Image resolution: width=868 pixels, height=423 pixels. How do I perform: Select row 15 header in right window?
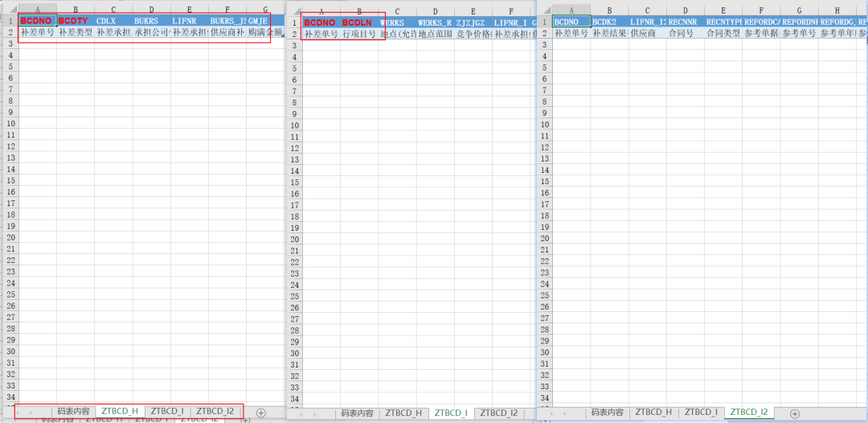click(x=545, y=181)
